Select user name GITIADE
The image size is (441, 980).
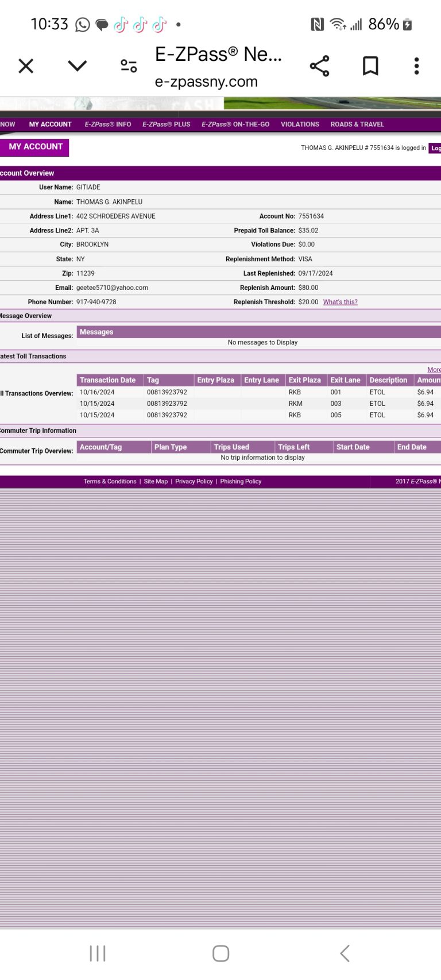pos(88,188)
